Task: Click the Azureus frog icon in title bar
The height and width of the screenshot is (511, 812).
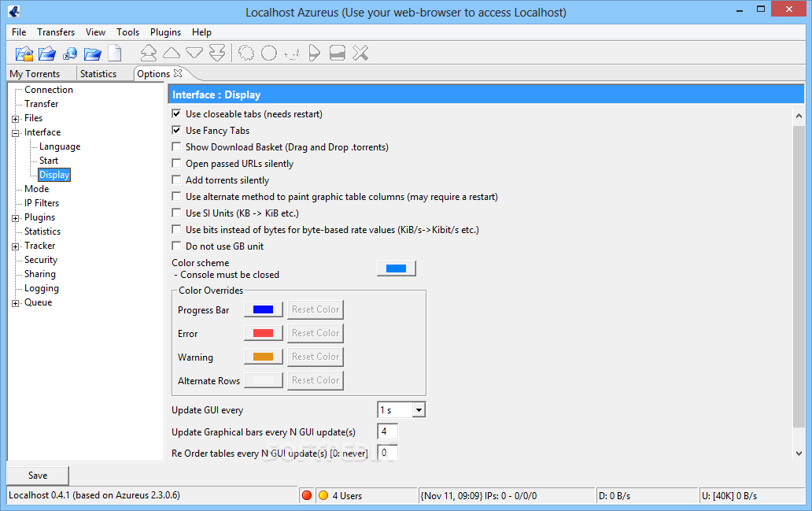Action: click(x=14, y=11)
